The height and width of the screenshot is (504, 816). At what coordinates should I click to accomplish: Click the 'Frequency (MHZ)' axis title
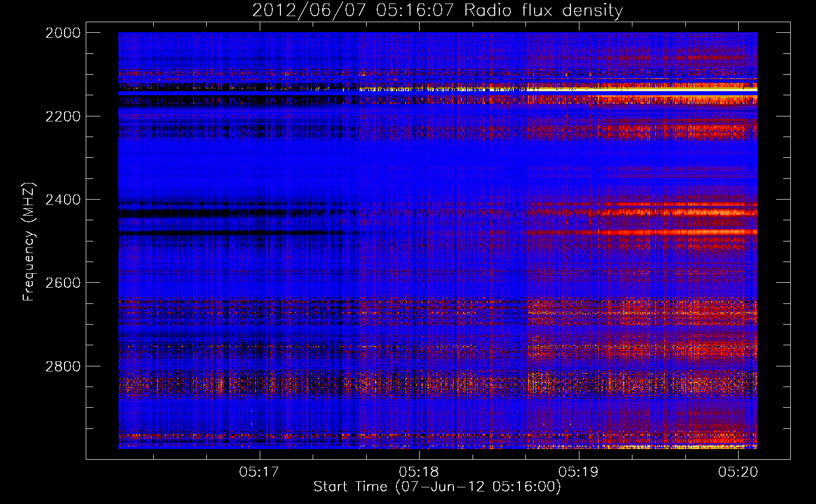coord(29,242)
